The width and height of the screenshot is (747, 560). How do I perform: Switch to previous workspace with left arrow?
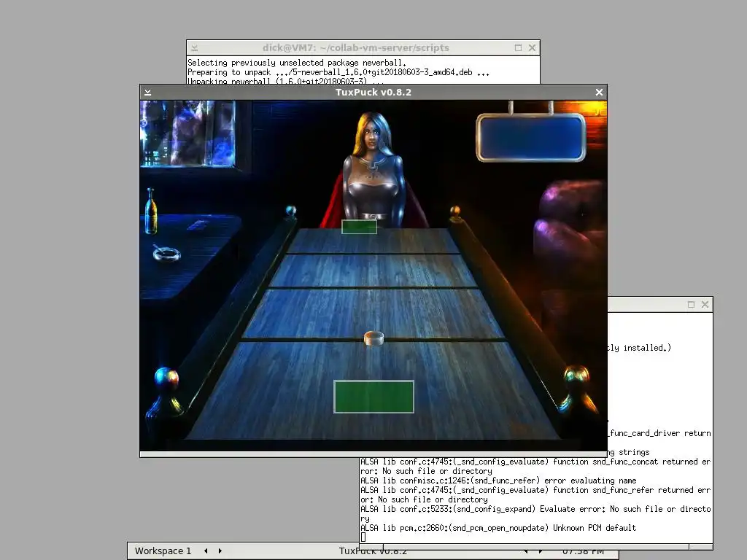206,551
